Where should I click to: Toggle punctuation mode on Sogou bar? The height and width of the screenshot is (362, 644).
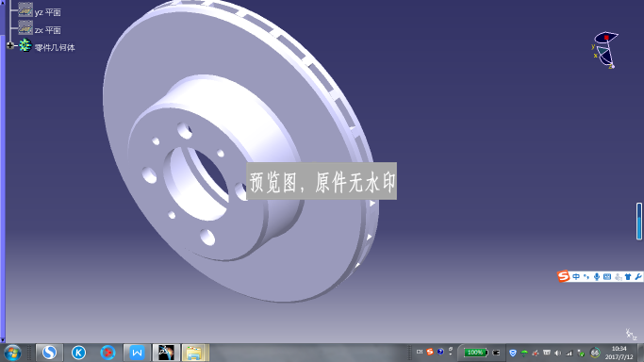[586, 276]
